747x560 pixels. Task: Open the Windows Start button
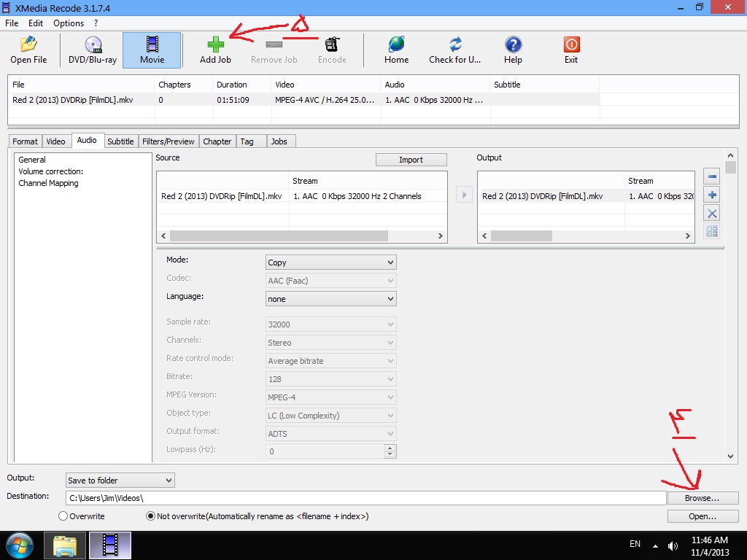(20, 545)
